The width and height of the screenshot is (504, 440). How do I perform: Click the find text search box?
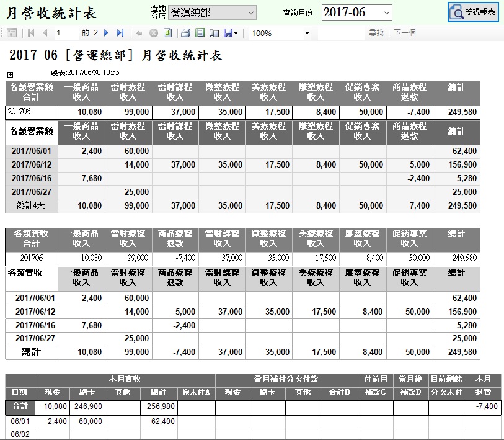click(x=340, y=33)
